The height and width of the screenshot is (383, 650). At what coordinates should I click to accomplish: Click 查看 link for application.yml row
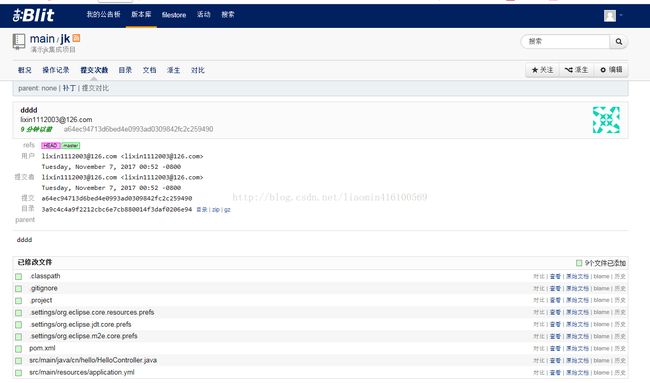555,373
